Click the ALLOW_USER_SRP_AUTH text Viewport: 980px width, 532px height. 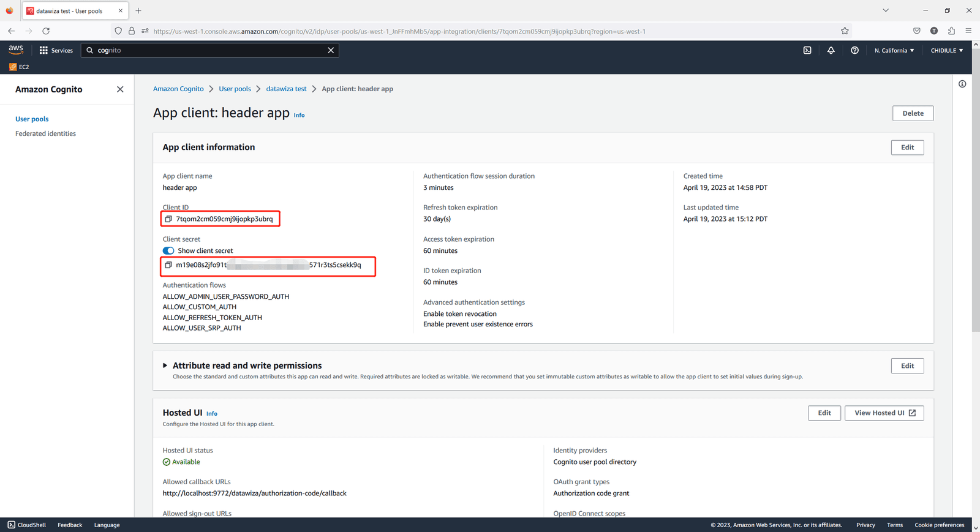point(202,328)
